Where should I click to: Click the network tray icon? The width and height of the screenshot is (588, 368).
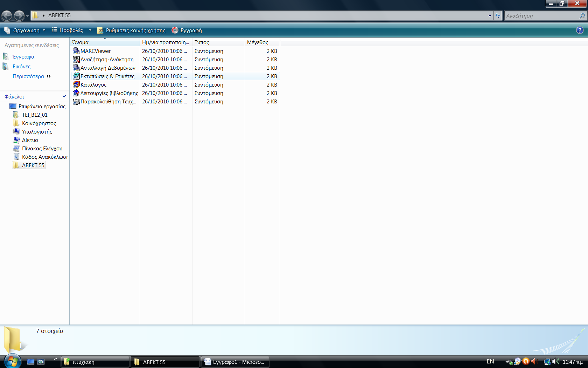coord(547,361)
